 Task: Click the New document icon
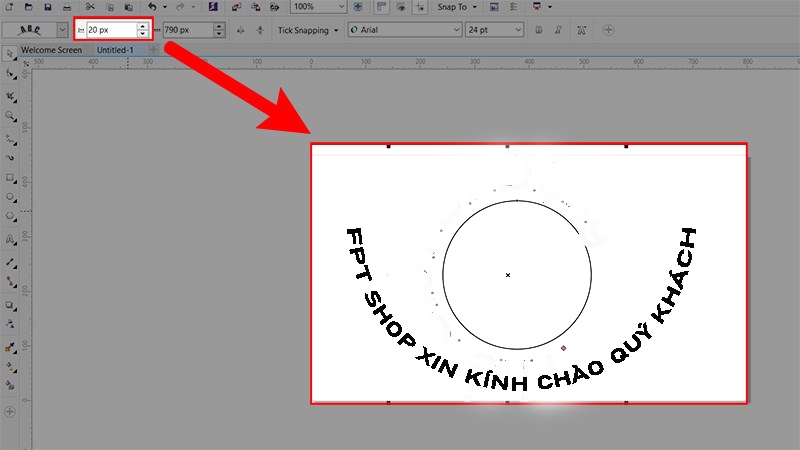click(9, 7)
